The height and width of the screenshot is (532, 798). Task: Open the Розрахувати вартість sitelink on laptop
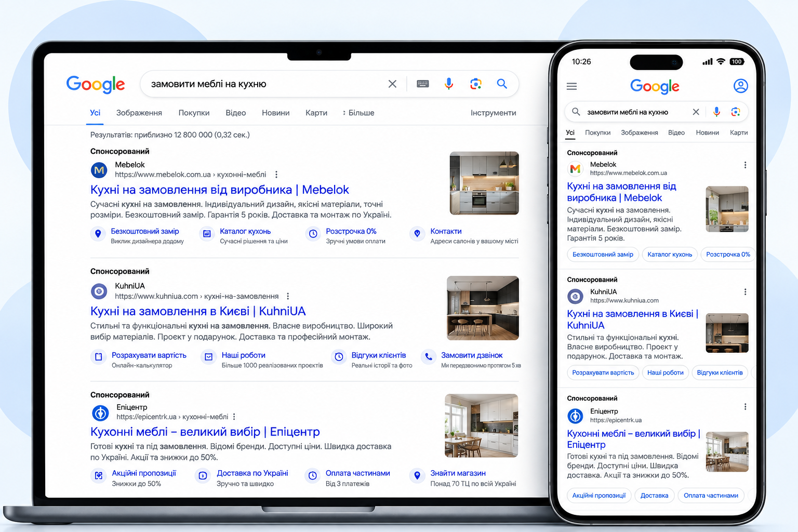point(149,355)
